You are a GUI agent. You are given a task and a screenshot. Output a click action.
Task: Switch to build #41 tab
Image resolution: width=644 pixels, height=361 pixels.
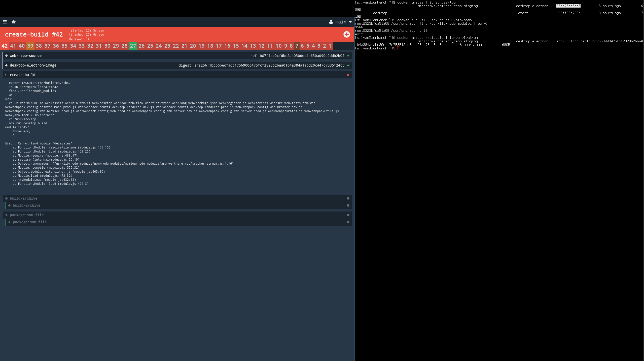point(13,46)
